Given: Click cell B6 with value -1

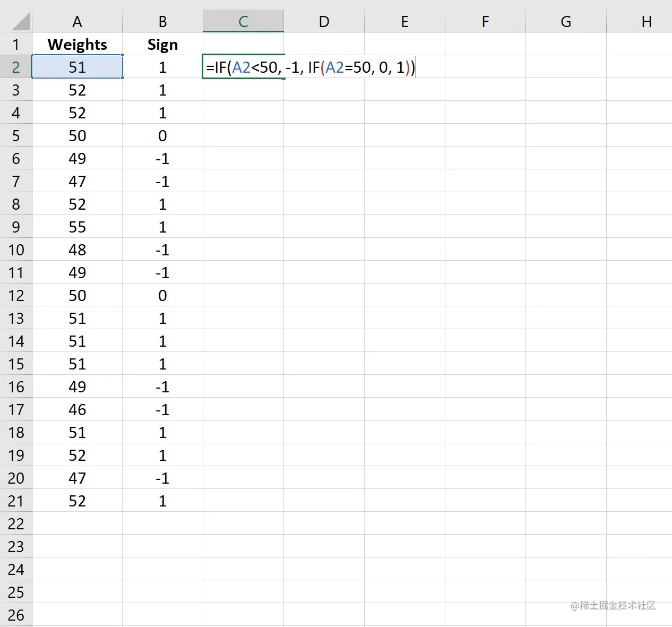Looking at the screenshot, I should [162, 158].
